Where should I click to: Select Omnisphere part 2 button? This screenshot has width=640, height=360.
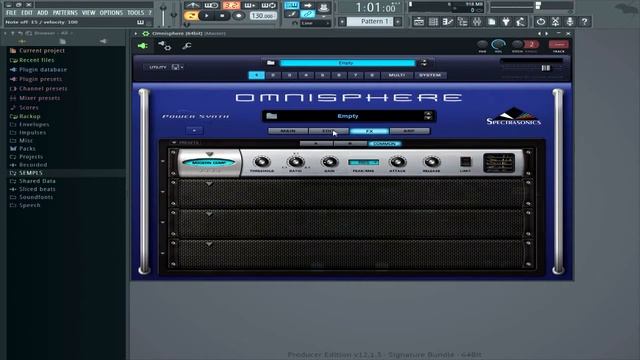[273, 75]
